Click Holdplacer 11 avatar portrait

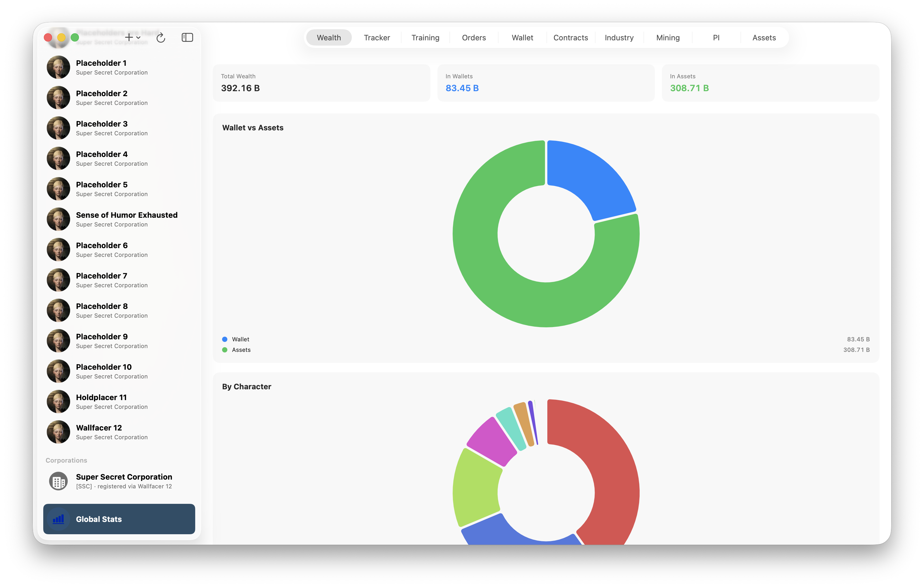tap(58, 402)
